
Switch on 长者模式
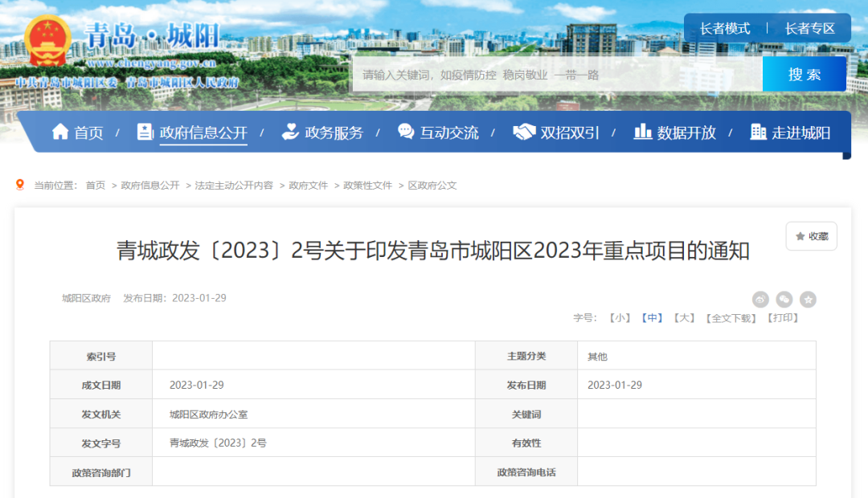pos(725,28)
